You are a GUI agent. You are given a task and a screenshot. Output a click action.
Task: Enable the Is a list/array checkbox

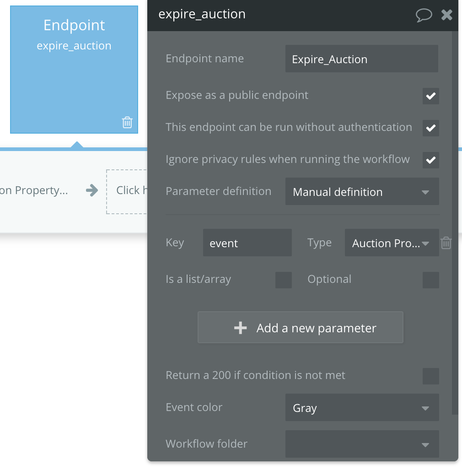(283, 280)
